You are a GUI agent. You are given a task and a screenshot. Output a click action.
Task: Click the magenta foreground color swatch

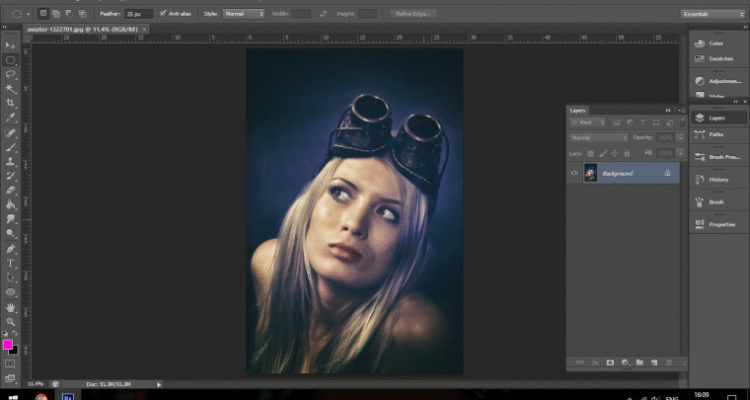tap(7, 344)
